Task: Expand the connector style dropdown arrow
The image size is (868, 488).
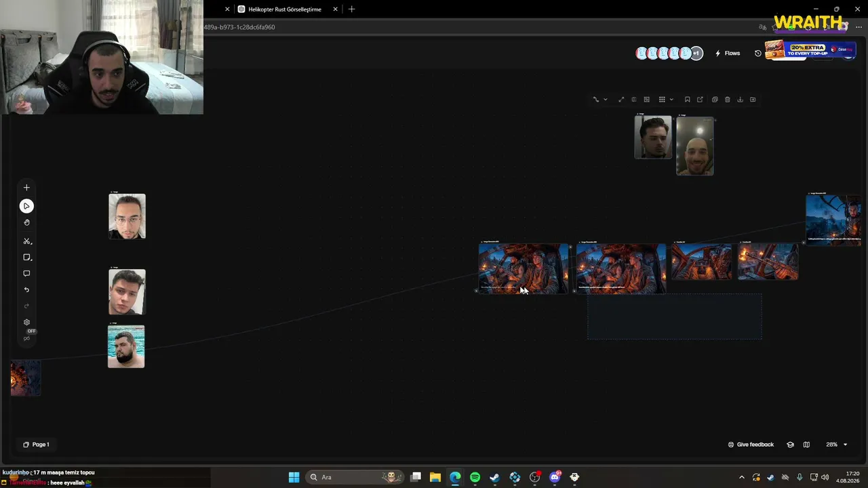Action: pyautogui.click(x=605, y=100)
